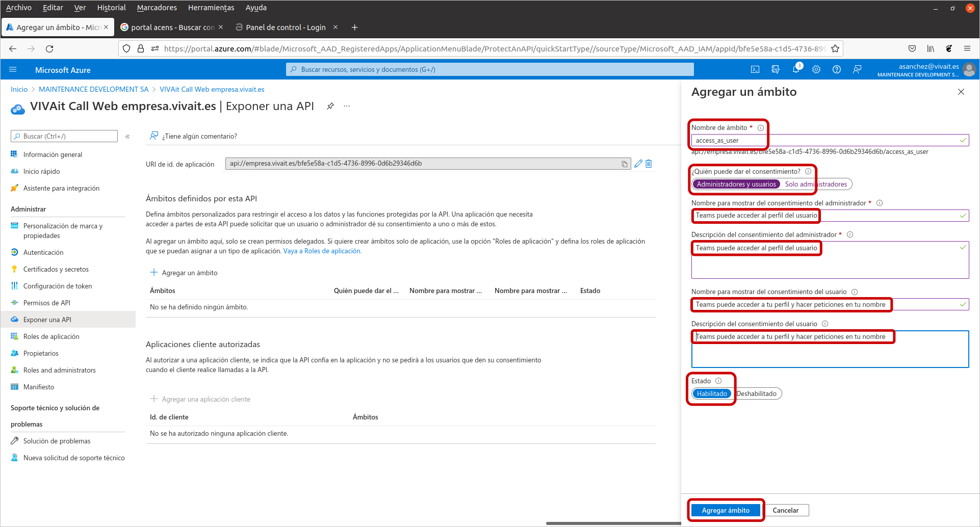Go to Inicio breadcrumb
The image size is (980, 527).
(19, 90)
